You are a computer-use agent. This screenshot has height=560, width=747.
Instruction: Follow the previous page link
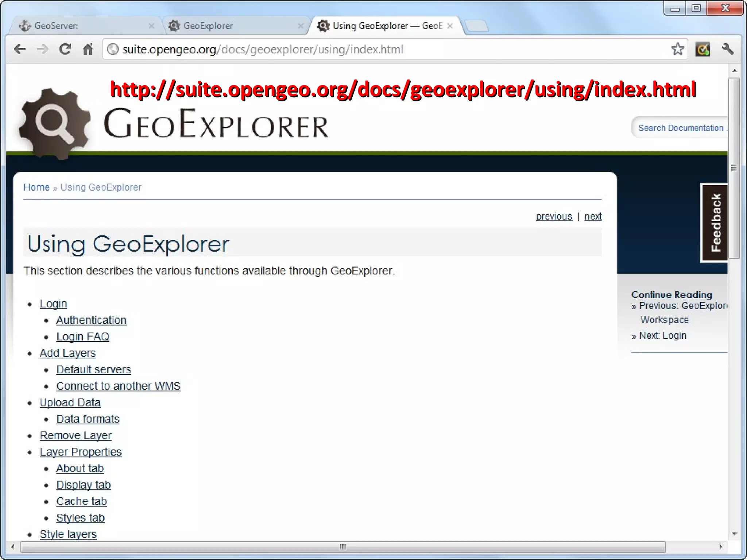pyautogui.click(x=554, y=217)
